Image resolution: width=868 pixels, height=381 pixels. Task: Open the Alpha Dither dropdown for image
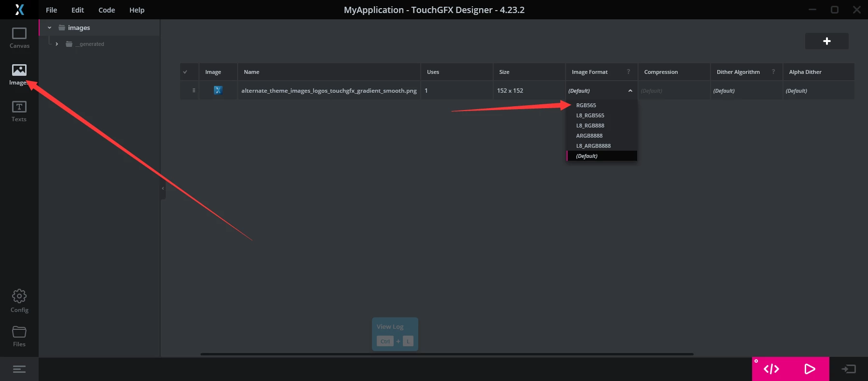click(x=819, y=91)
